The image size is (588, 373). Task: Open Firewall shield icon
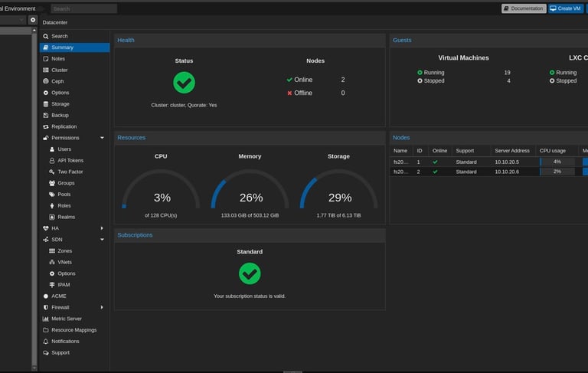[45, 307]
